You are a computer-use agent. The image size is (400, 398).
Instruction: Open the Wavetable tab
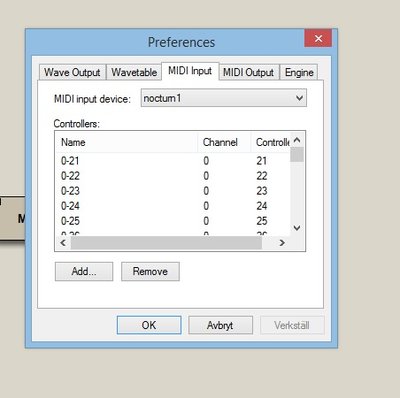pos(134,72)
